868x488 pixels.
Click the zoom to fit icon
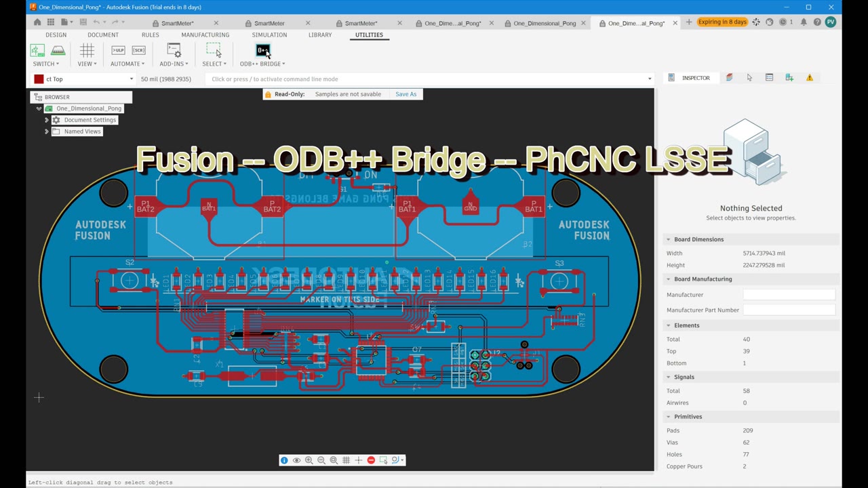334,460
